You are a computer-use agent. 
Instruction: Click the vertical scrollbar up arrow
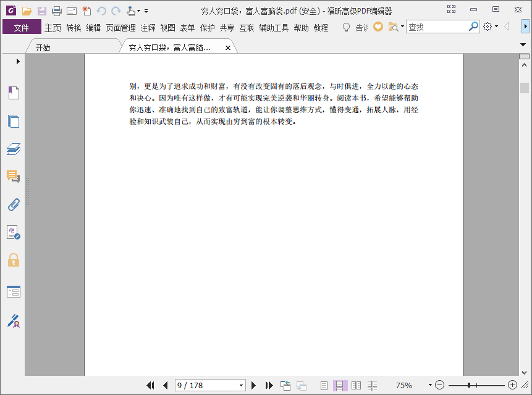click(x=524, y=65)
